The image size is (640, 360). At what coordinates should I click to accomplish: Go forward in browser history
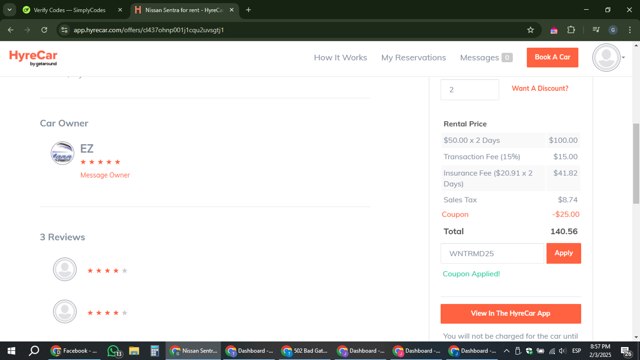pos(27,30)
